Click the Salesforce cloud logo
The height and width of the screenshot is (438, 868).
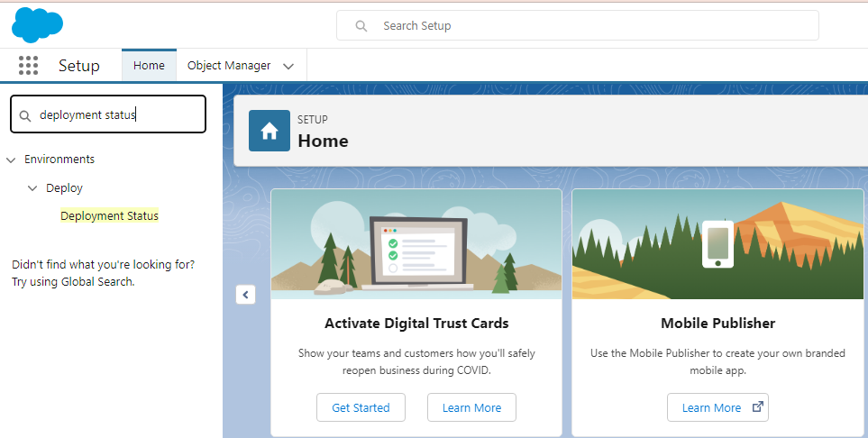click(37, 24)
